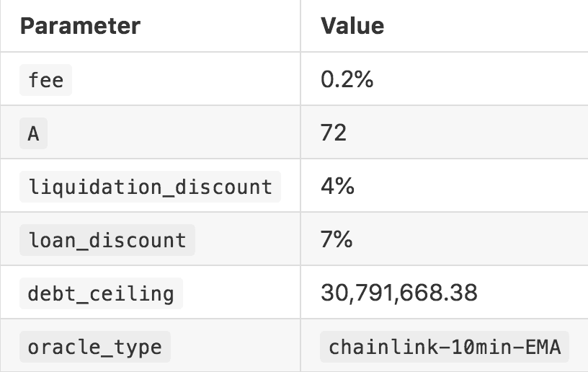Select the liquidation_discount parameter name
Screen dimensions: 588x372
click(150, 187)
